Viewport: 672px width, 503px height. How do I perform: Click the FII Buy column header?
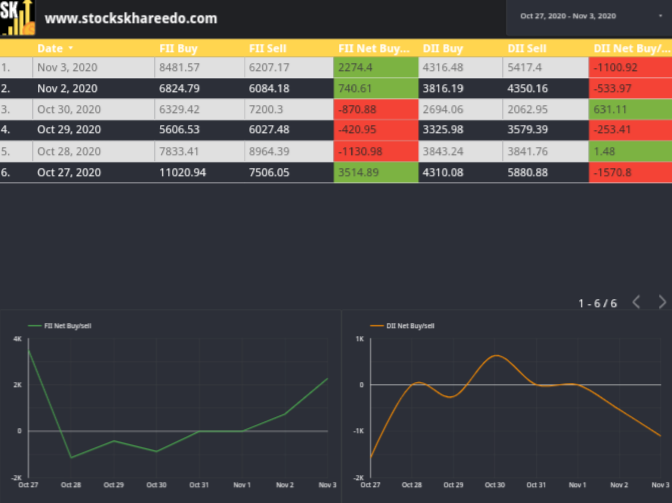pos(178,48)
